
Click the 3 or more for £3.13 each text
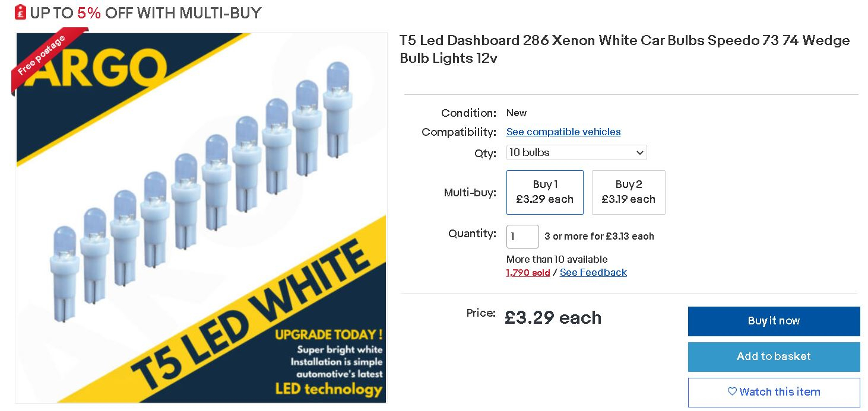pyautogui.click(x=599, y=236)
